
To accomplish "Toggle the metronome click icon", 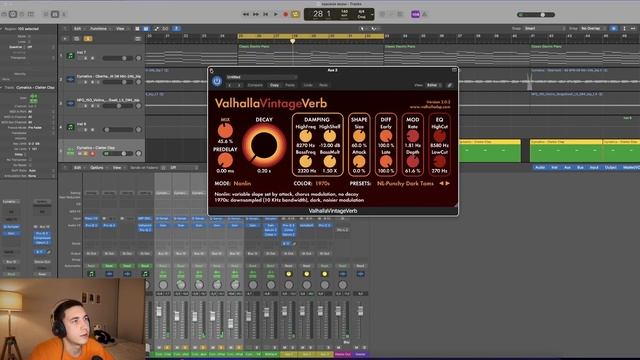I will 424,14.
